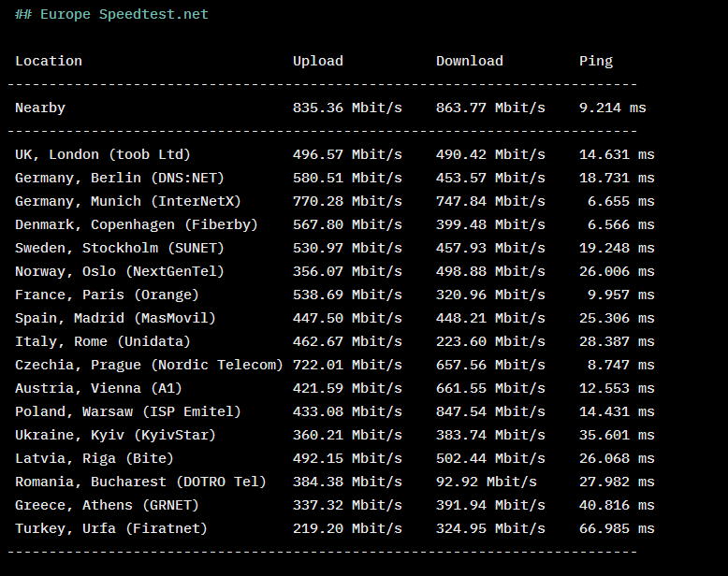Click London ping value 14.631 ms
The image size is (728, 576).
point(617,154)
